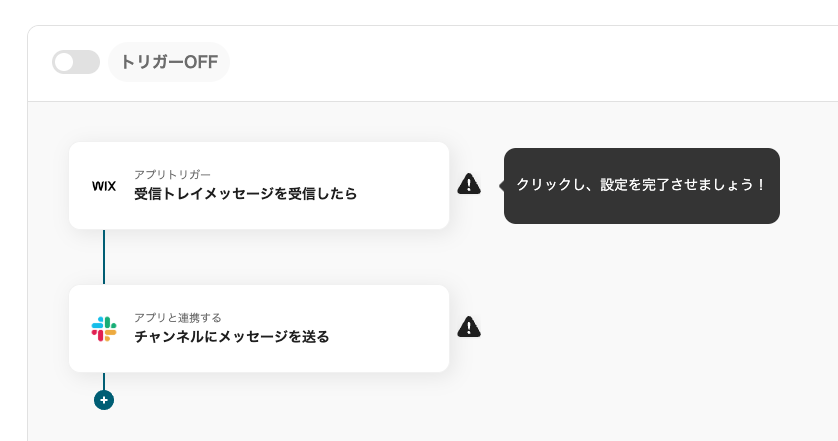Screen dimensions: 838x441
Task: Add a new step with plus button
Action: point(104,400)
